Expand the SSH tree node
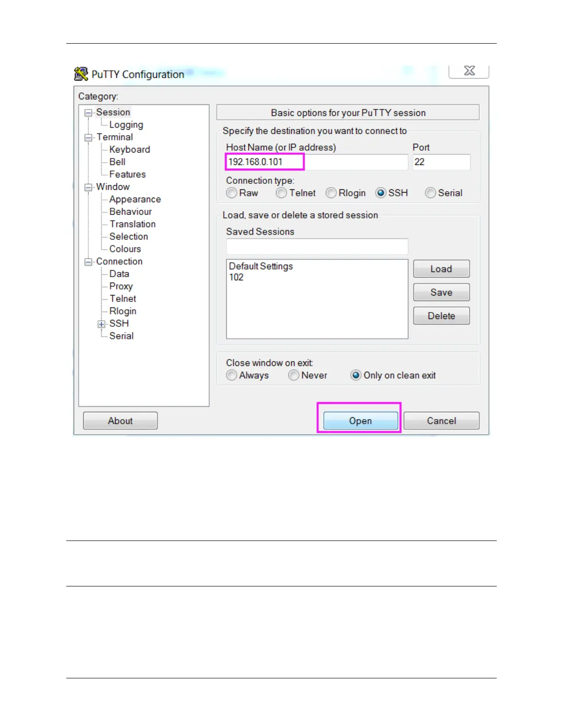The width and height of the screenshot is (563, 728). pyautogui.click(x=102, y=324)
